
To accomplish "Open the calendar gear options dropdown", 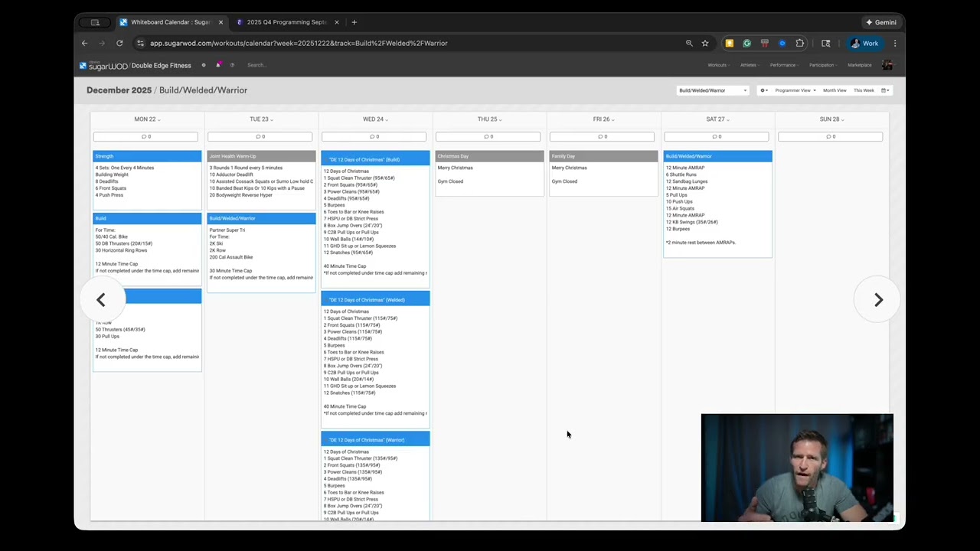I will pos(764,90).
